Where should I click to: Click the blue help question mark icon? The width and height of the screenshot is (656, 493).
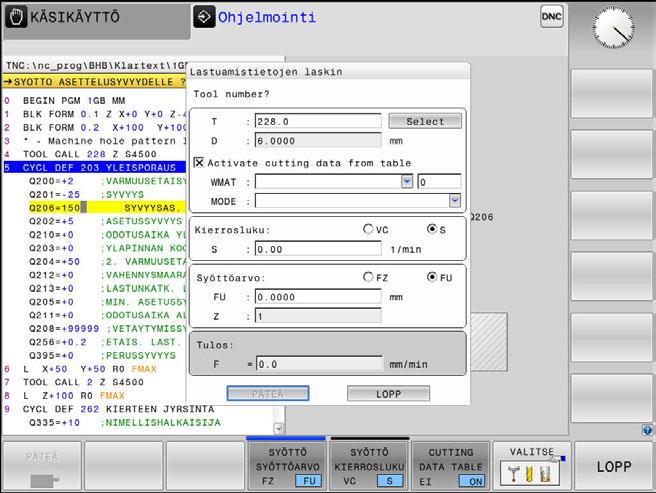pos(647,430)
